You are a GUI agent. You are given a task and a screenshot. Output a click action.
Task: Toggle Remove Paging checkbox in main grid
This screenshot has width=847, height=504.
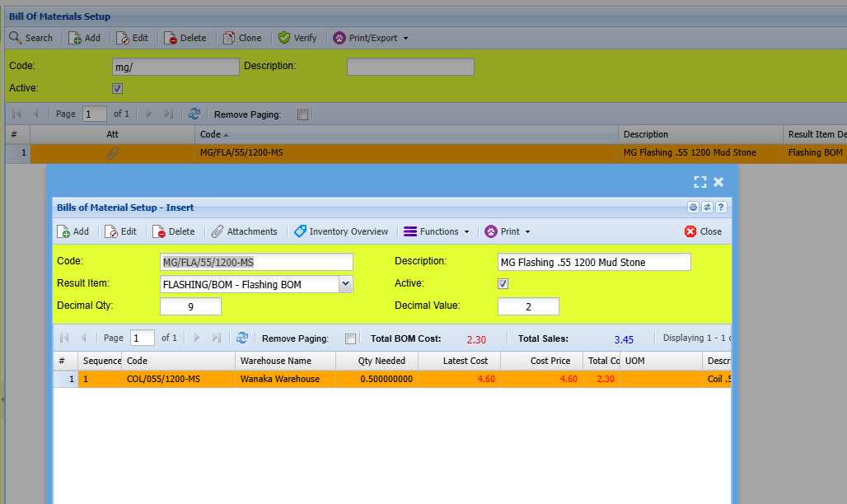coord(302,114)
